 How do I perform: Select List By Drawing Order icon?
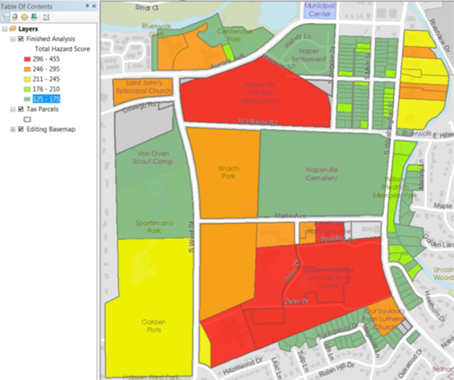click(x=5, y=17)
